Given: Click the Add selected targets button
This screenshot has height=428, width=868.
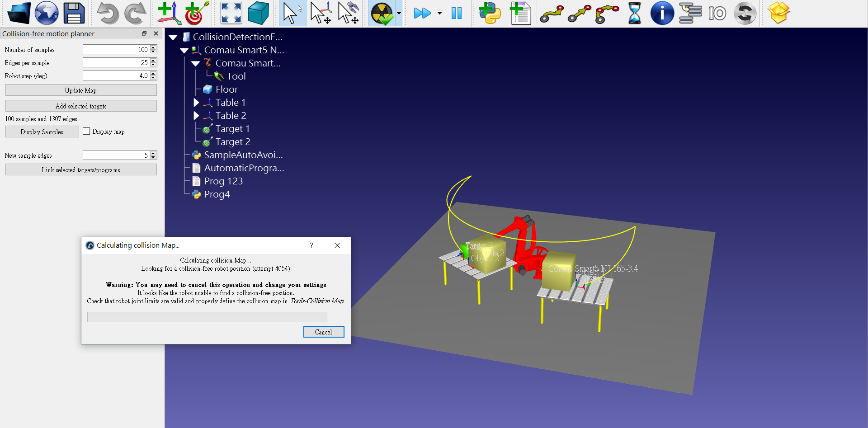Looking at the screenshot, I should coord(81,106).
